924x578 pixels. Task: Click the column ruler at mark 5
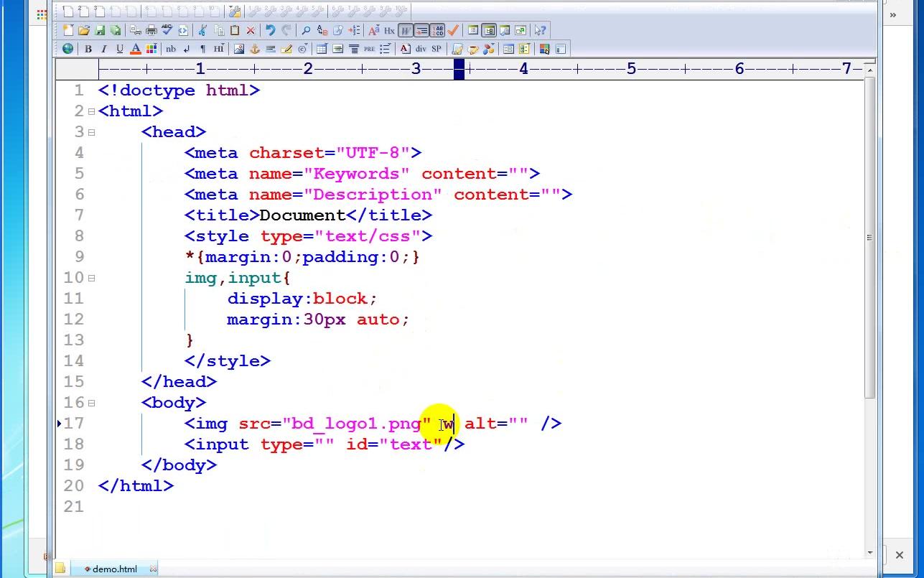pyautogui.click(x=631, y=69)
